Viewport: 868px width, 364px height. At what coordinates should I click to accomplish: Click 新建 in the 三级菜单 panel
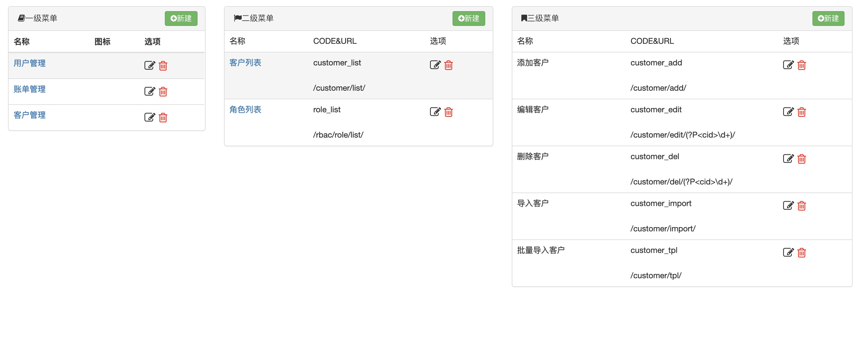click(828, 19)
